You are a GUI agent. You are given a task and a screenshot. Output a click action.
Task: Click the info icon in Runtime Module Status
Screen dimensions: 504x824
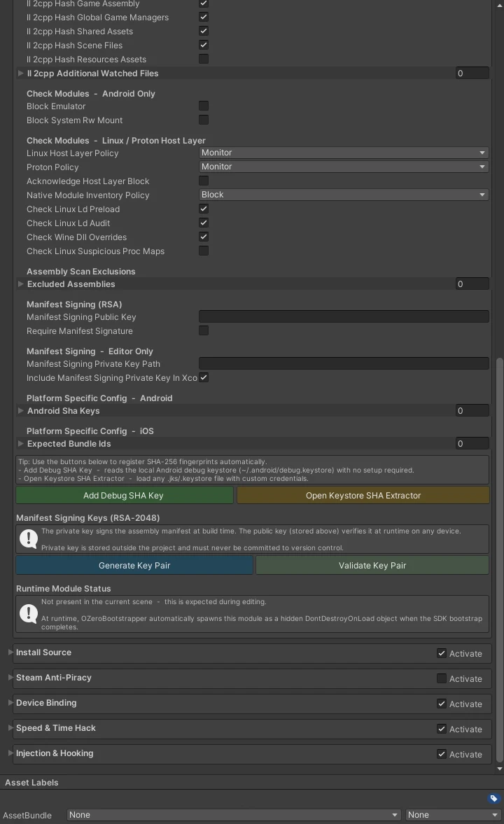pos(29,613)
